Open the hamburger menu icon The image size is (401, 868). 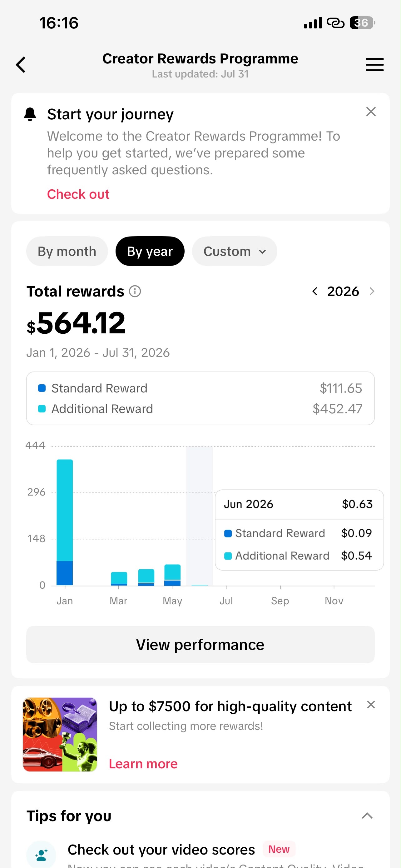[x=374, y=65]
